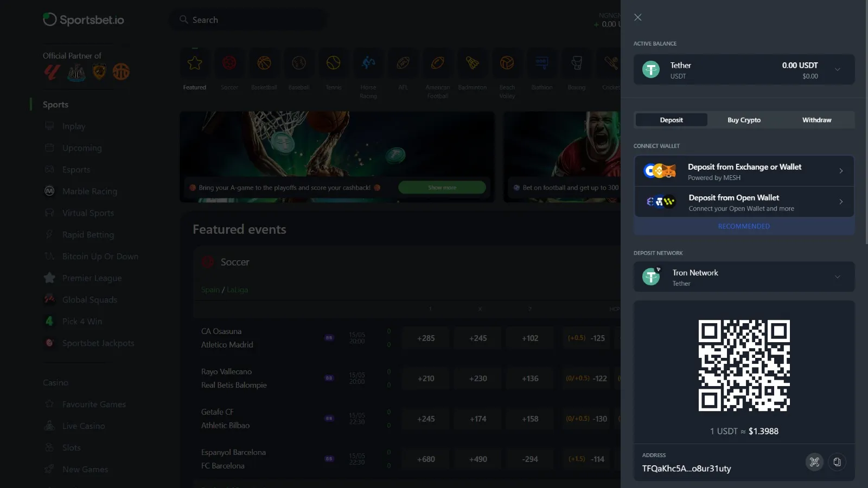Open the Featured star icon
The height and width of the screenshot is (488, 868).
point(195,63)
